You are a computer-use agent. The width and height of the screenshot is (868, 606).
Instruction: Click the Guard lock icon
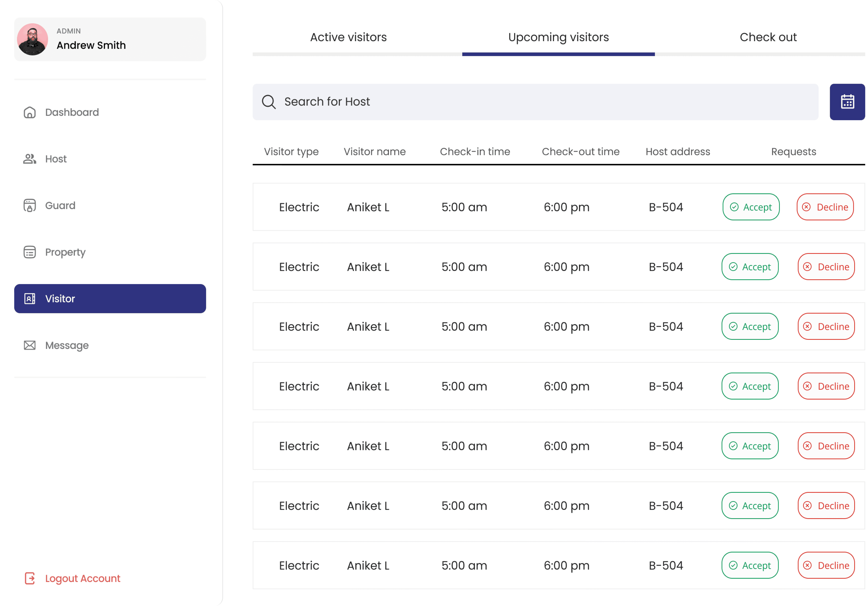pos(29,205)
